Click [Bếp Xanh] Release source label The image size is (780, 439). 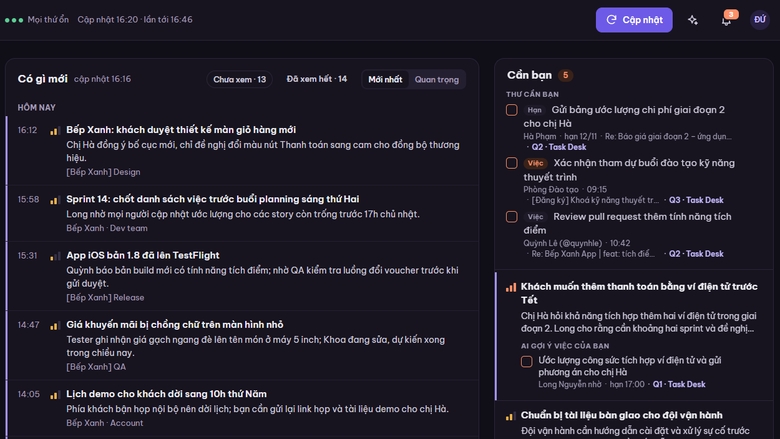(x=105, y=298)
